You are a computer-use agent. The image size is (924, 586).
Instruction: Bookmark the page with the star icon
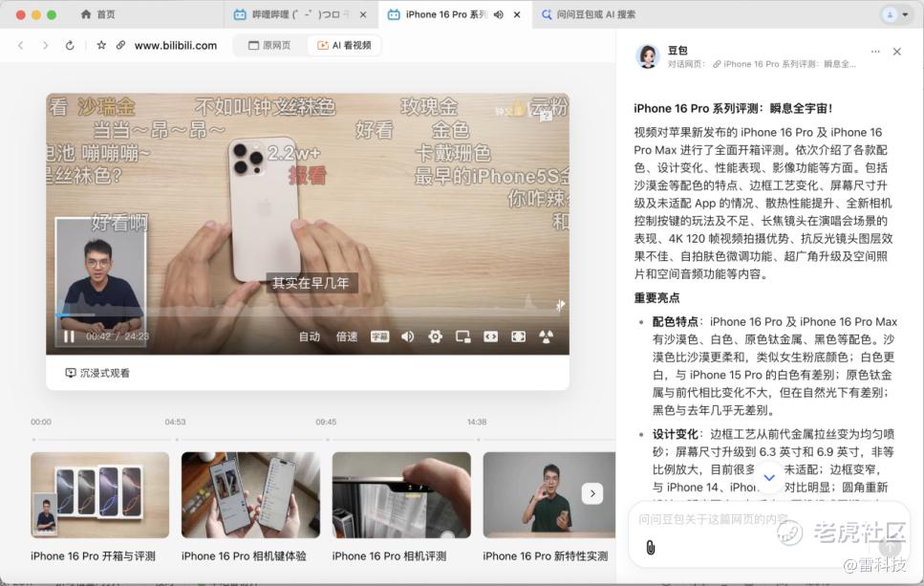[x=101, y=45]
